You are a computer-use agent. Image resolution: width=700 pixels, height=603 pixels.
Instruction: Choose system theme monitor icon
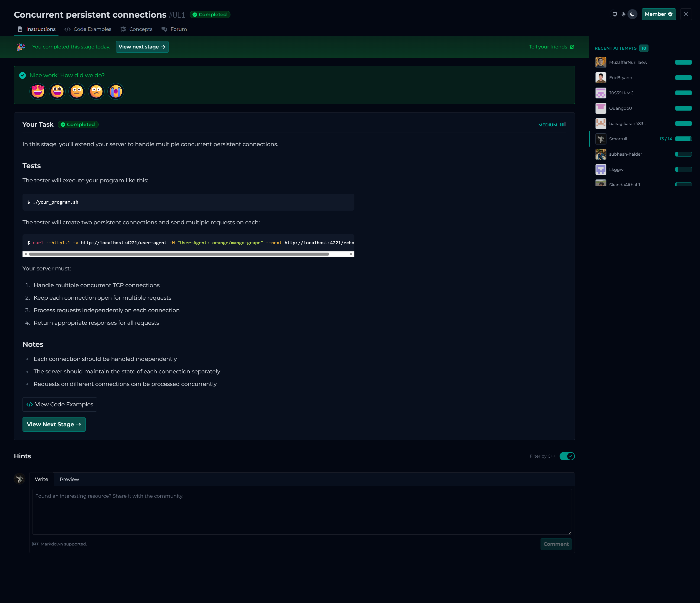615,14
